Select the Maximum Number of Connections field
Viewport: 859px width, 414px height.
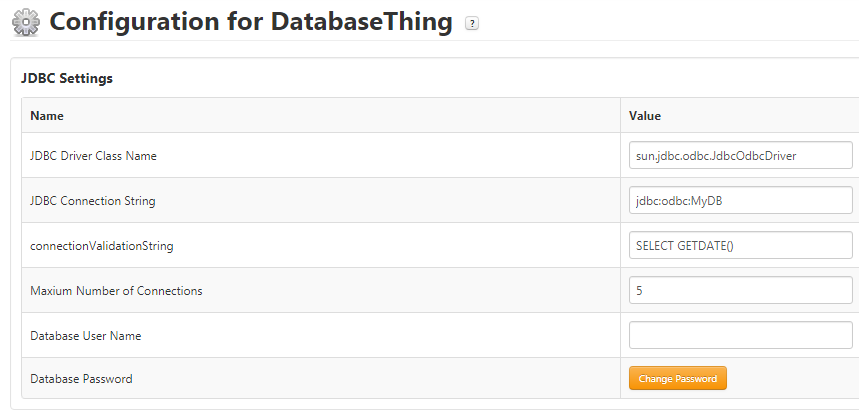point(740,290)
